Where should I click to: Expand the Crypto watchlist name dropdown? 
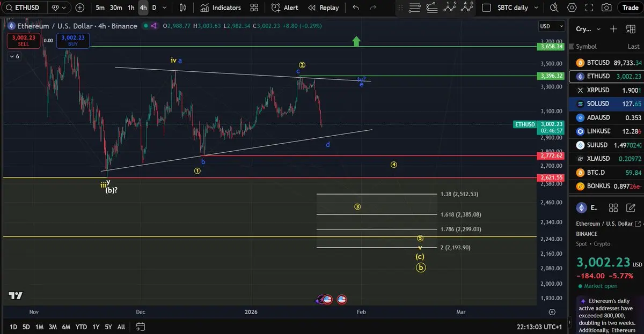click(589, 29)
